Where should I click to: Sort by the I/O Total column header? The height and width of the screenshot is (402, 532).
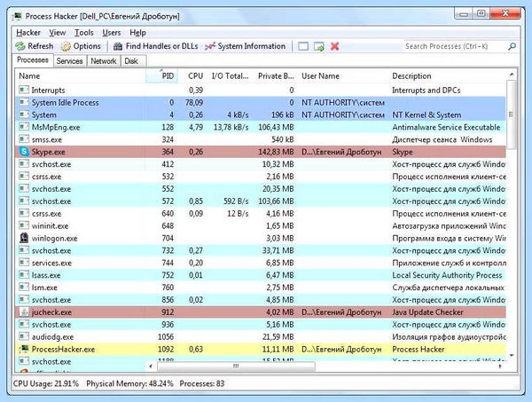[230, 76]
